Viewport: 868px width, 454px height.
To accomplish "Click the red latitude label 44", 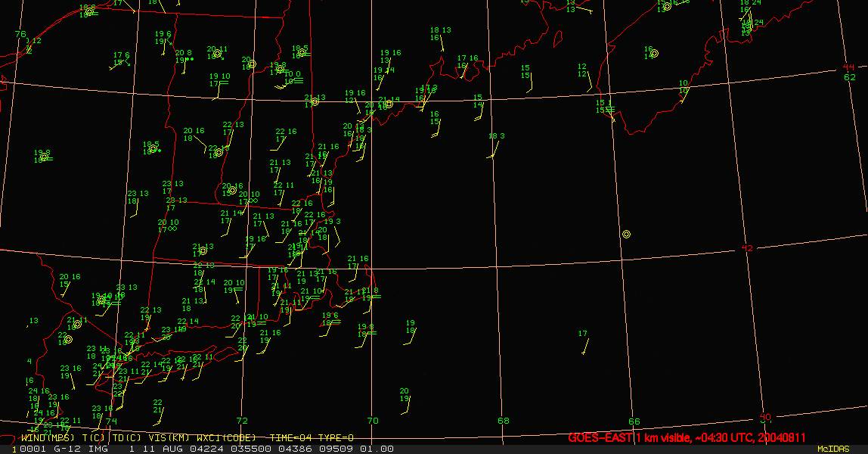I will (x=848, y=67).
